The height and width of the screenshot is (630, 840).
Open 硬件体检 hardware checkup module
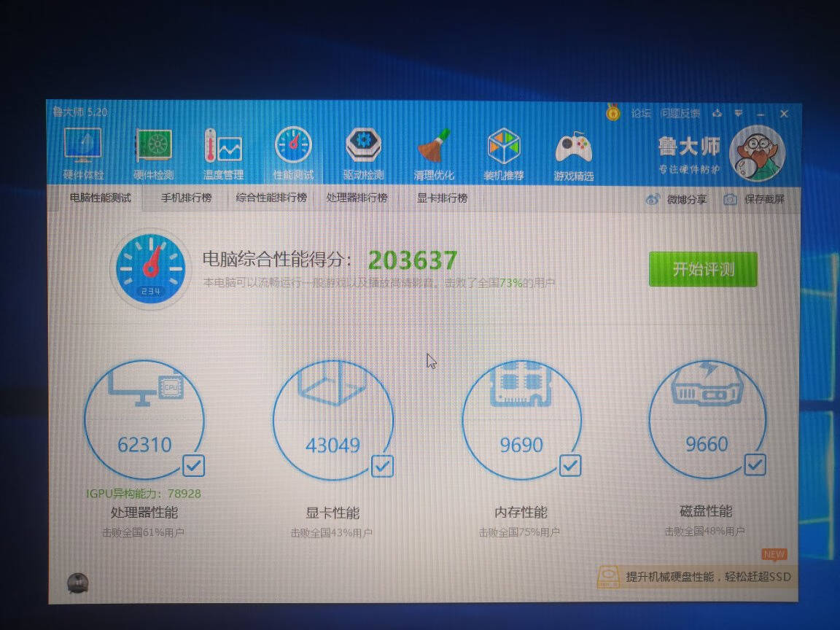tap(83, 155)
